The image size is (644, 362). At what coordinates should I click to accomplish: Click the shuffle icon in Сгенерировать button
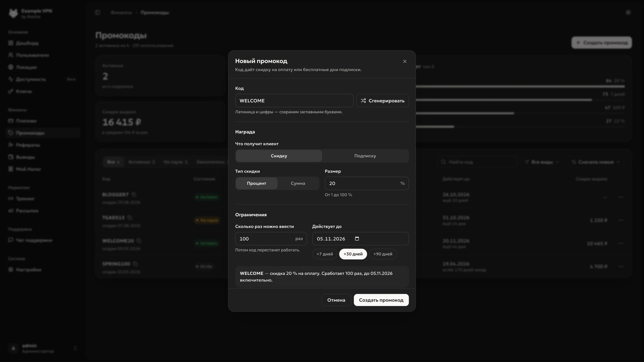click(363, 101)
